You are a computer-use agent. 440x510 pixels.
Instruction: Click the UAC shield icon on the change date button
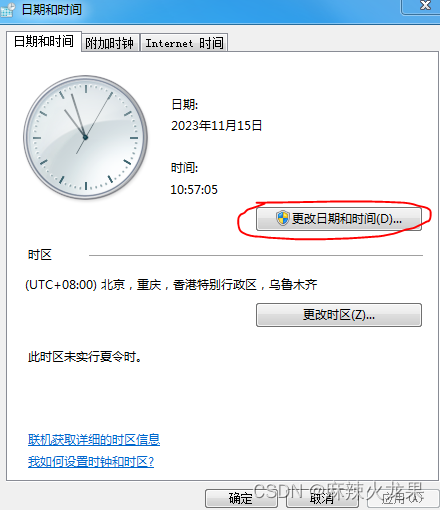coord(282,218)
